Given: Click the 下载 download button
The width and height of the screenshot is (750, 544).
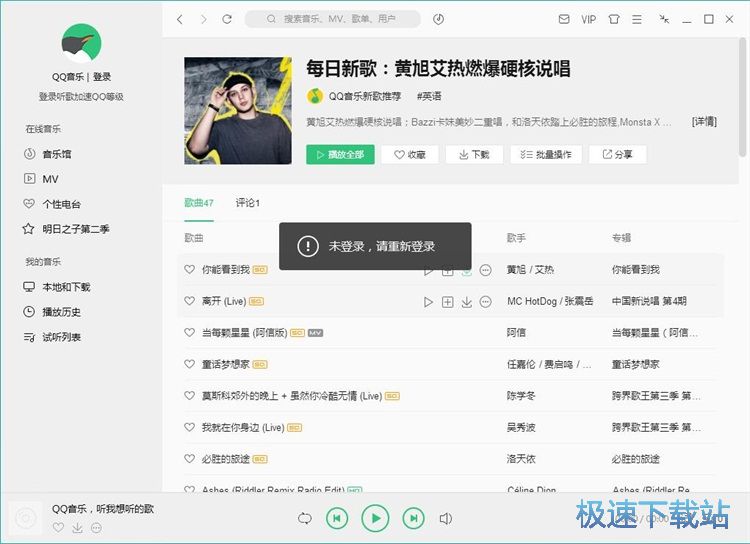Looking at the screenshot, I should [x=474, y=155].
